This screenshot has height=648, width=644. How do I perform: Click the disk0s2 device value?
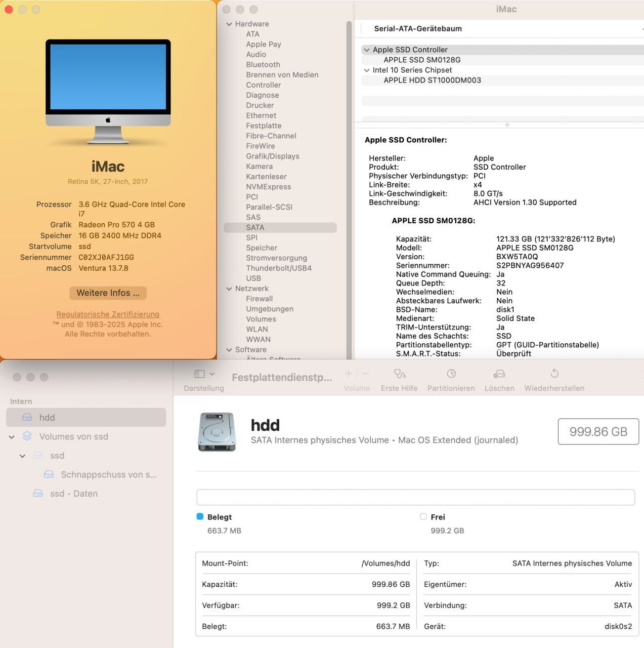pos(618,626)
